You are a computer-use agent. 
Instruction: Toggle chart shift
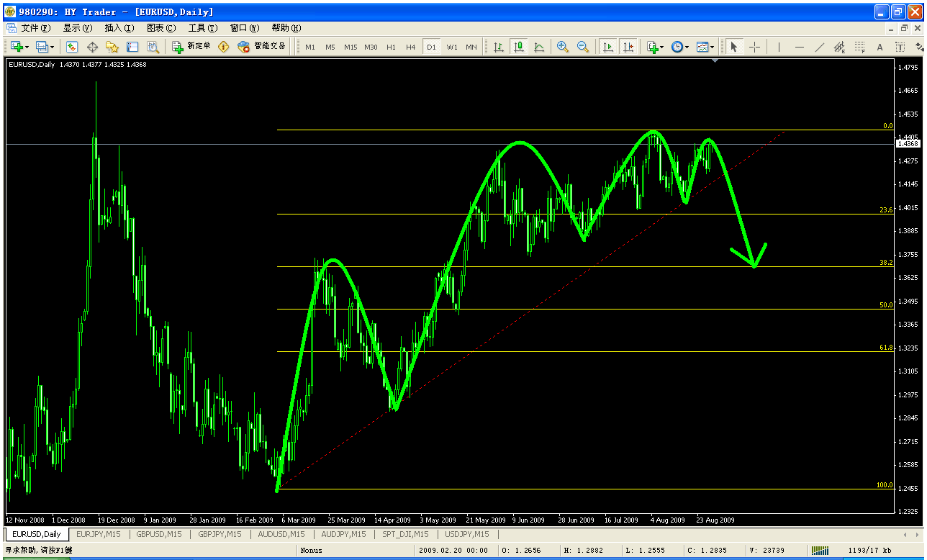tap(628, 47)
